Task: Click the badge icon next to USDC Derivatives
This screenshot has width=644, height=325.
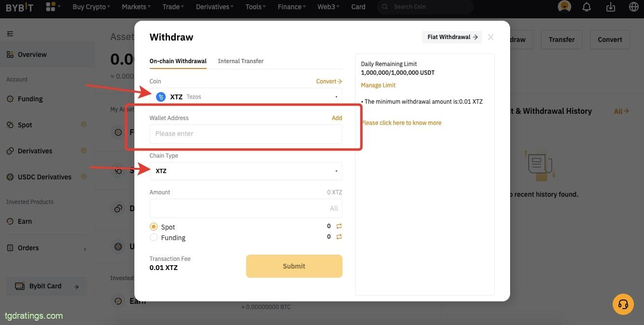Action: 84,176
